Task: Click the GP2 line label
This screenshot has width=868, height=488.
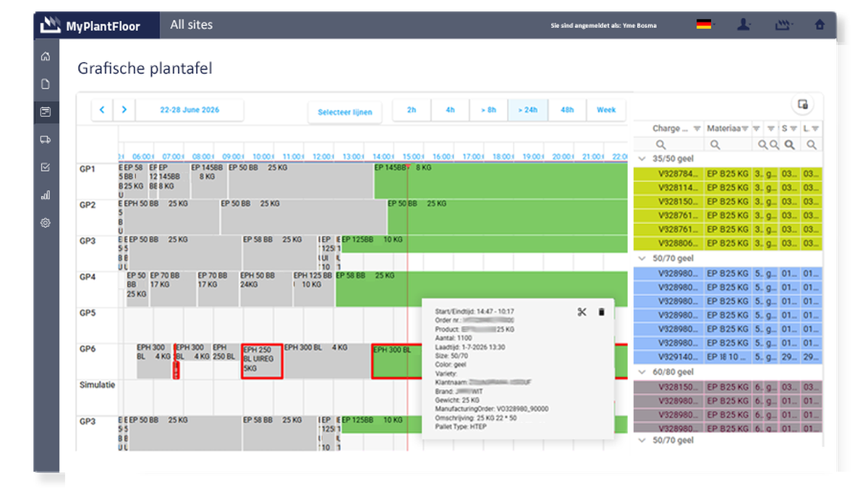Action: tap(87, 205)
